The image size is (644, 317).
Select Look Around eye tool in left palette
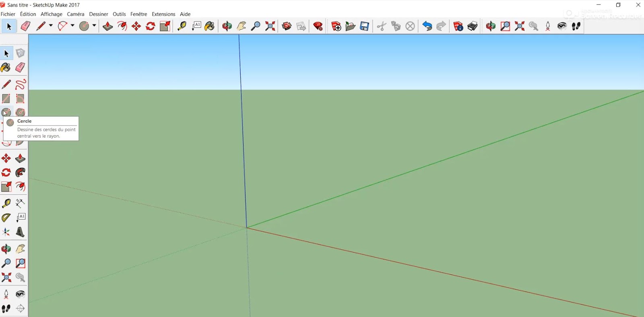20,294
